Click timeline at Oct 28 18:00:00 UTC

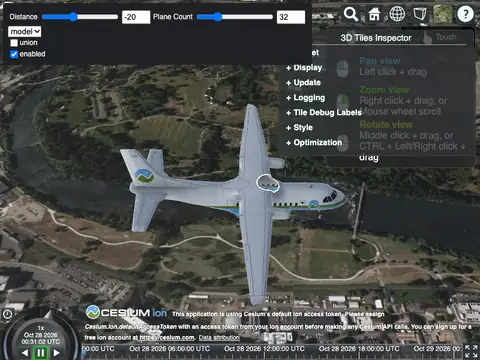(x=359, y=349)
